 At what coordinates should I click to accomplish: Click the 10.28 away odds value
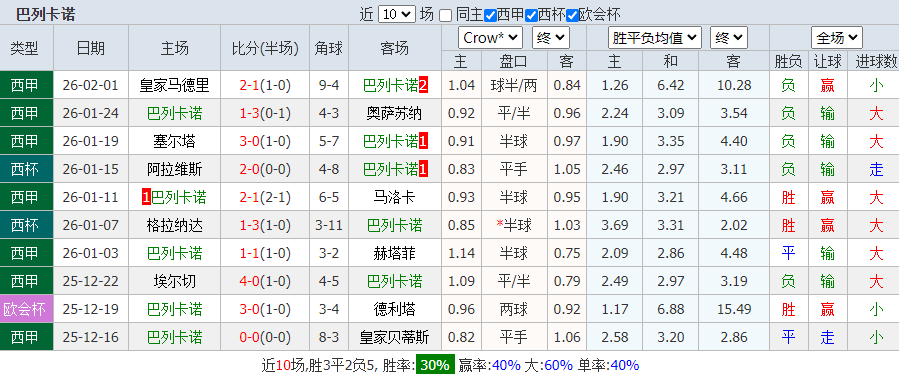click(733, 85)
